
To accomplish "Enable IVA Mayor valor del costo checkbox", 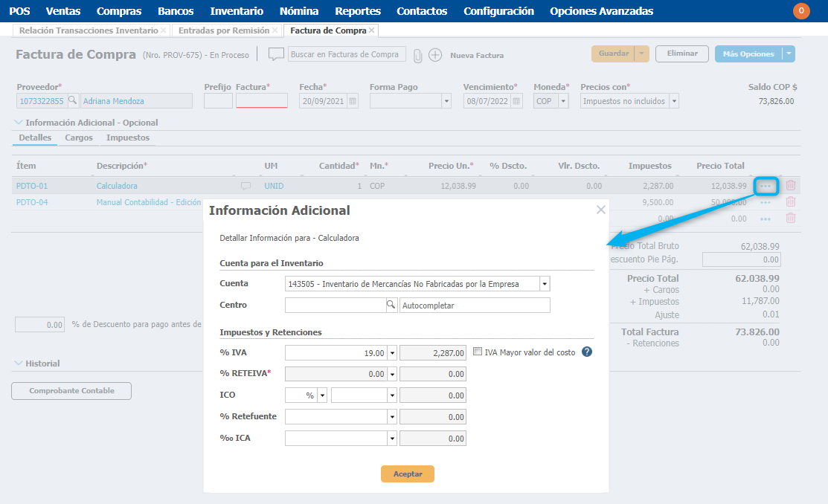I will coord(478,352).
